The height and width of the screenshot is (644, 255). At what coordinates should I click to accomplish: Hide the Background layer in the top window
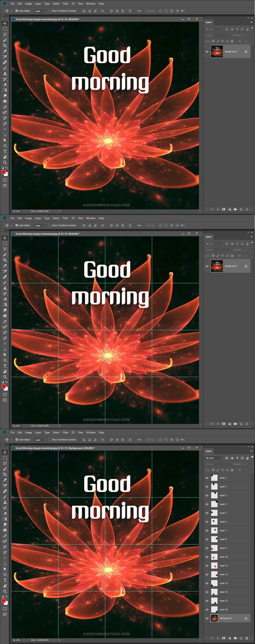tap(207, 52)
